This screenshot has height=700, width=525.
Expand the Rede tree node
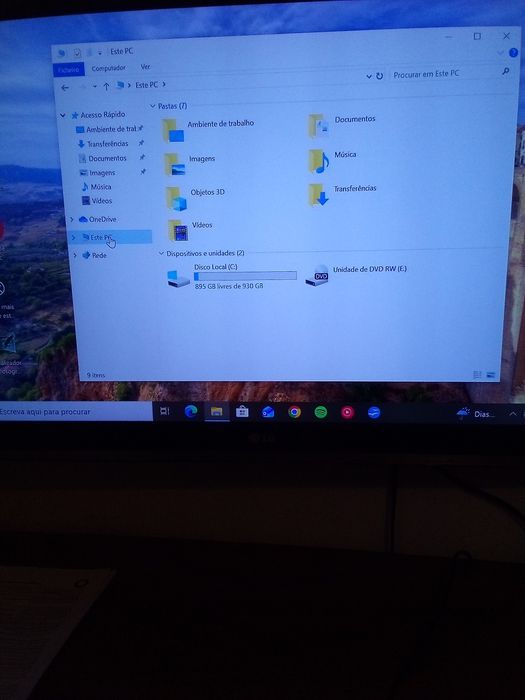[75, 255]
